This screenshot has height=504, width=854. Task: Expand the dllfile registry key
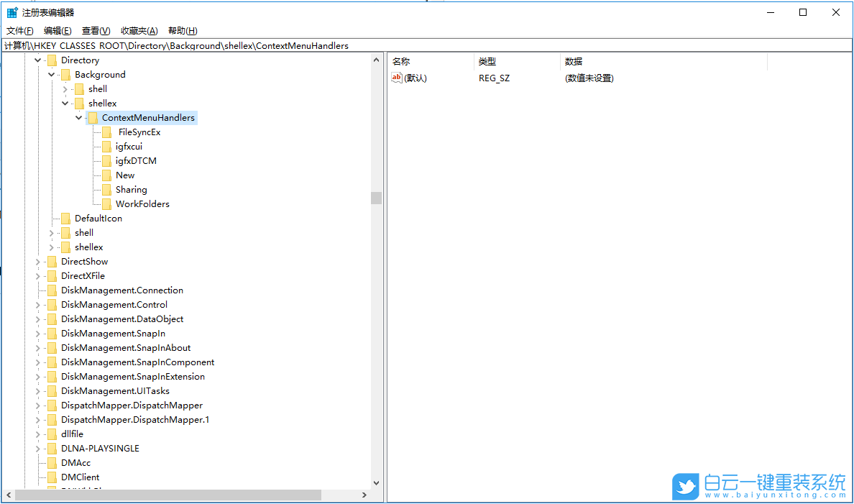click(x=37, y=434)
